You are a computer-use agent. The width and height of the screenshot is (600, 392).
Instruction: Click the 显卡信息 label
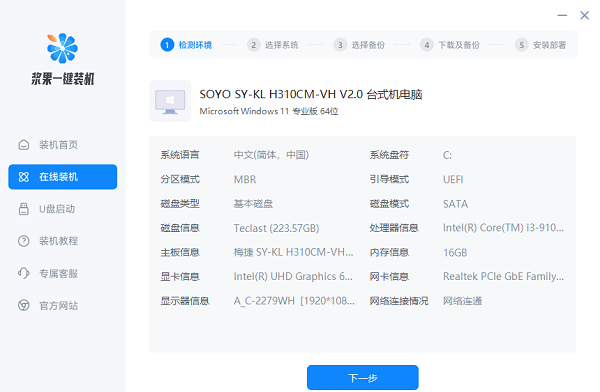(180, 276)
